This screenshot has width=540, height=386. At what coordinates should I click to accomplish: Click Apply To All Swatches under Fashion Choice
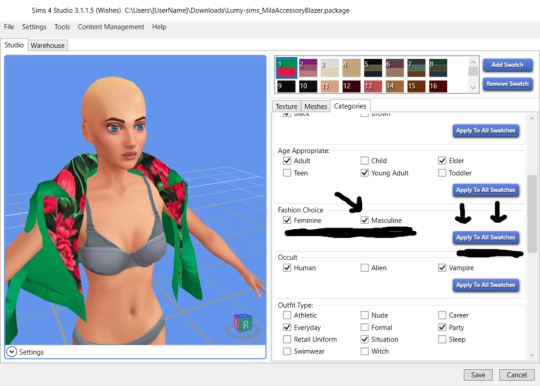pyautogui.click(x=486, y=237)
